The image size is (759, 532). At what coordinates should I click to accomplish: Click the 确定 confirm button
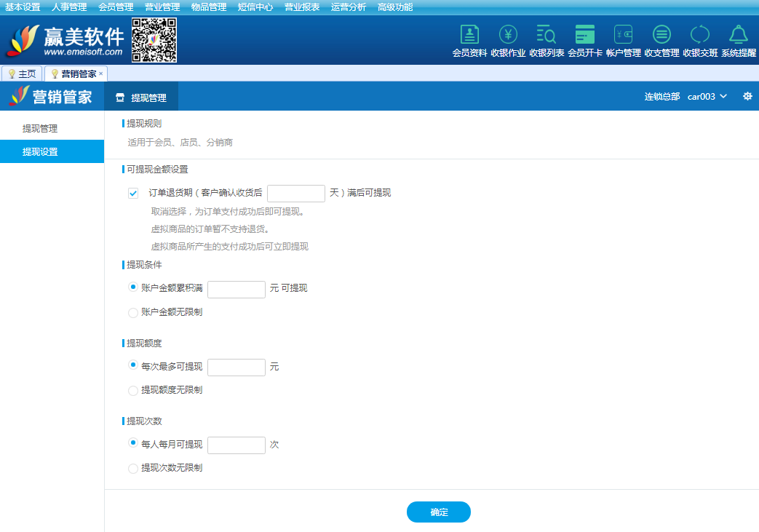[x=438, y=512]
